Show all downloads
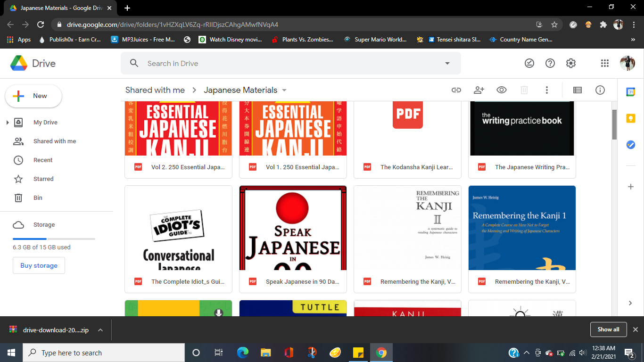The height and width of the screenshot is (362, 644). pyautogui.click(x=608, y=329)
